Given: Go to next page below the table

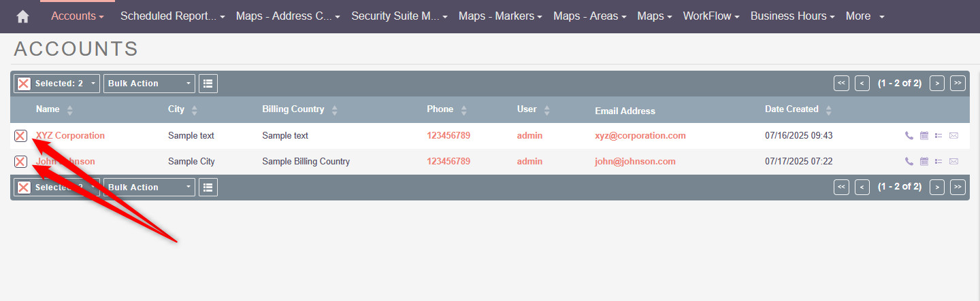Looking at the screenshot, I should tap(937, 187).
